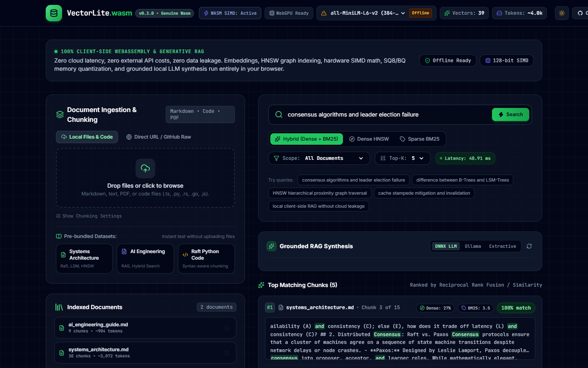
Task: Switch to the Direct URL / GitHub Raw tab
Action: [158, 137]
